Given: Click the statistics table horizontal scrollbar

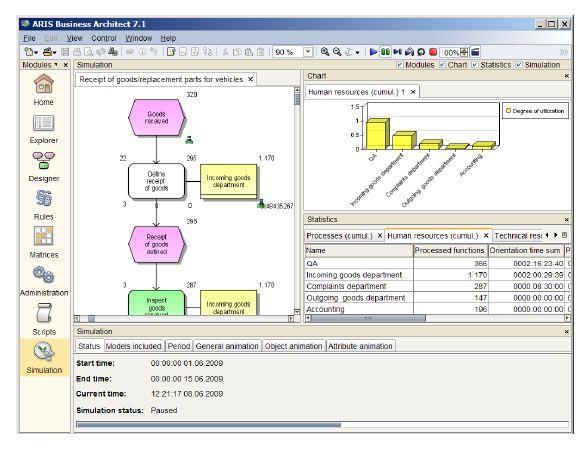Looking at the screenshot, I should [x=437, y=318].
